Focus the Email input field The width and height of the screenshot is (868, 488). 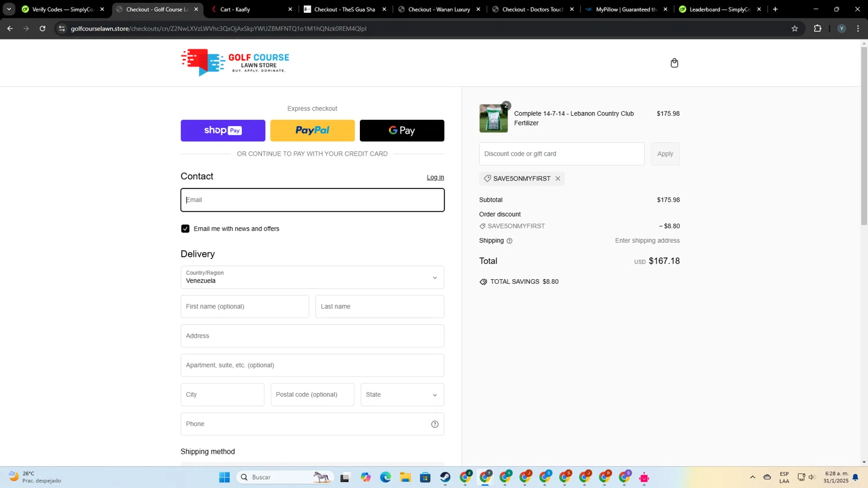pyautogui.click(x=312, y=200)
